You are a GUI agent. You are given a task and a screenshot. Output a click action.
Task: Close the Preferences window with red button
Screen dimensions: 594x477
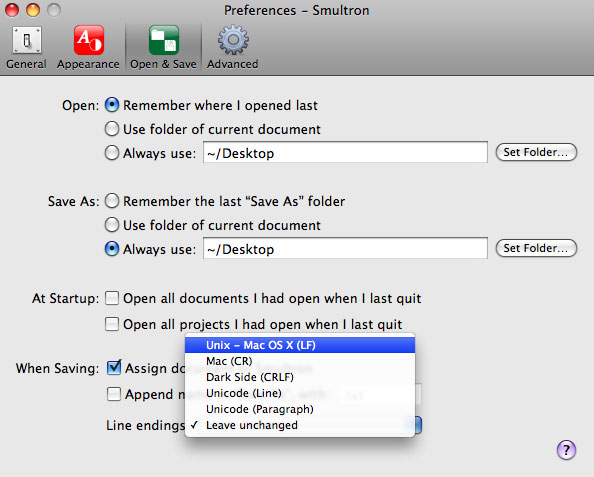pos(12,10)
